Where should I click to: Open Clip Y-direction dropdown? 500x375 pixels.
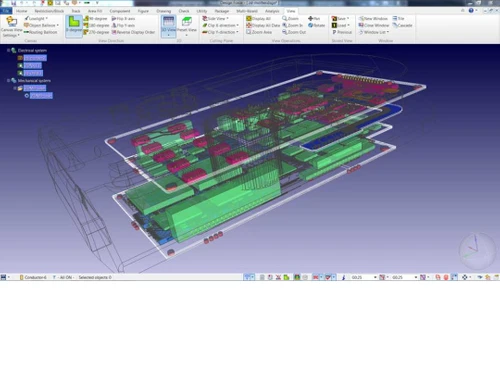(x=221, y=32)
